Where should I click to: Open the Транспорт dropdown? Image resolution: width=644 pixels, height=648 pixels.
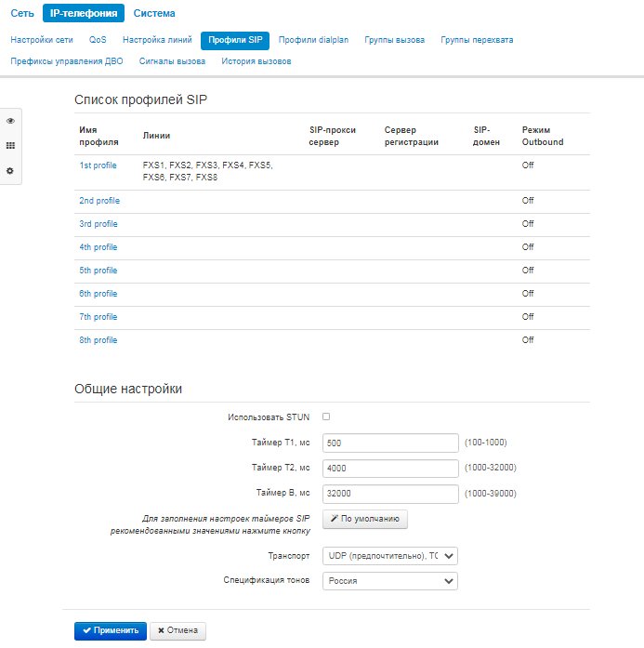390,556
